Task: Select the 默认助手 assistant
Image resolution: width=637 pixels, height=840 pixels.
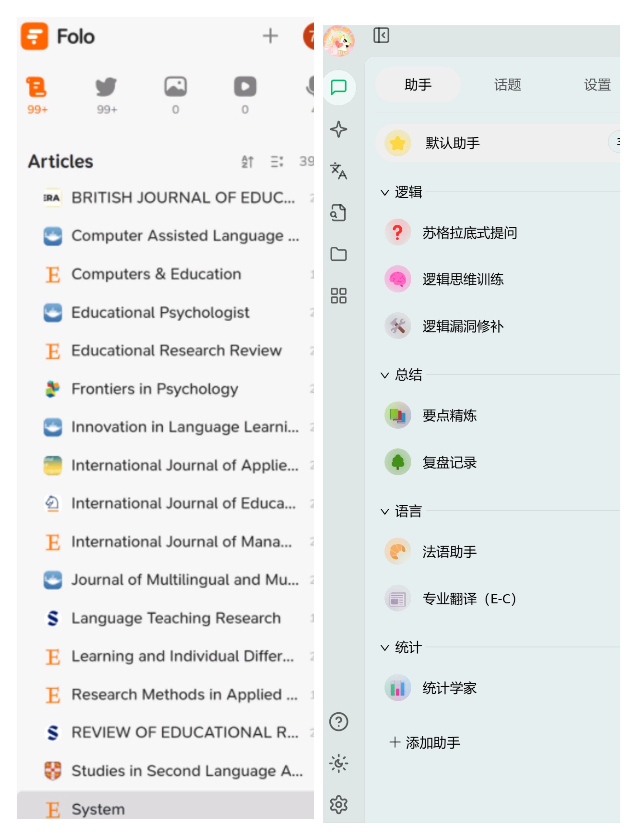Action: coord(498,143)
